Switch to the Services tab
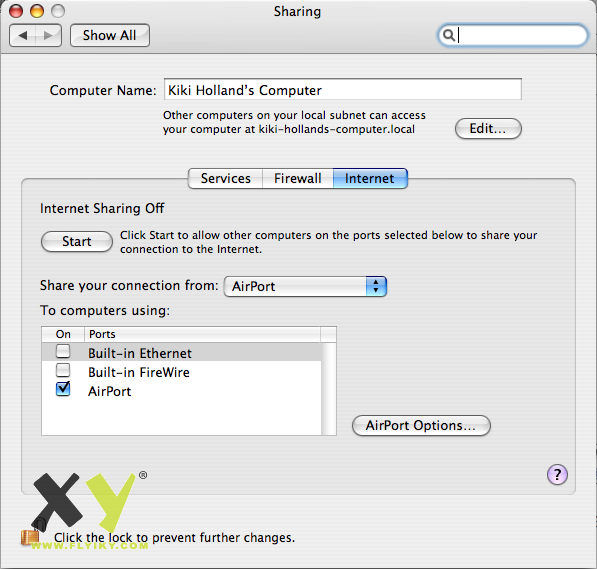597x569 pixels. coord(225,179)
